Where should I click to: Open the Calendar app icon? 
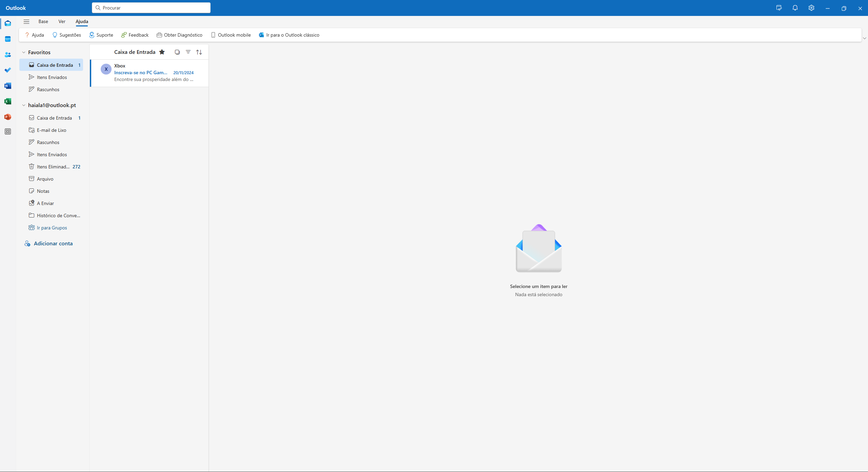8,39
